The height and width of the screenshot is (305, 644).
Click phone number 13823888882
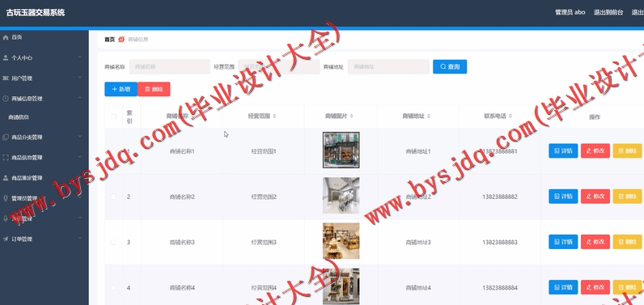tap(500, 197)
